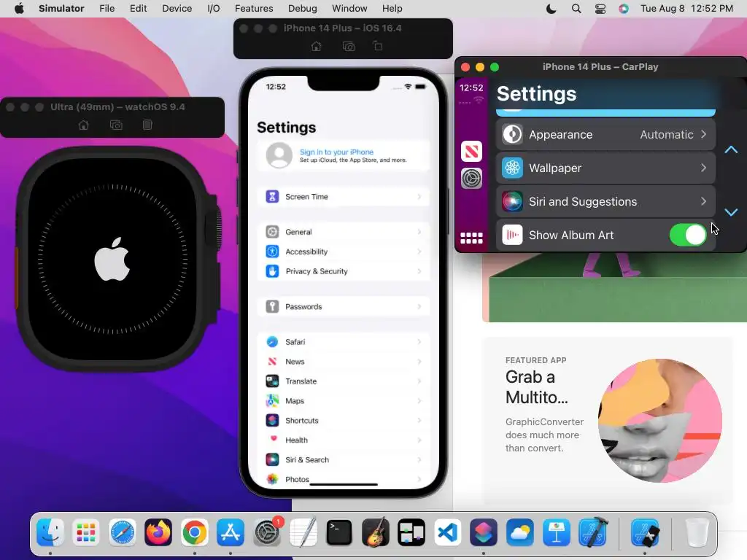Viewport: 747px width, 560px height.
Task: Open the Apple menu
Action: (19, 9)
